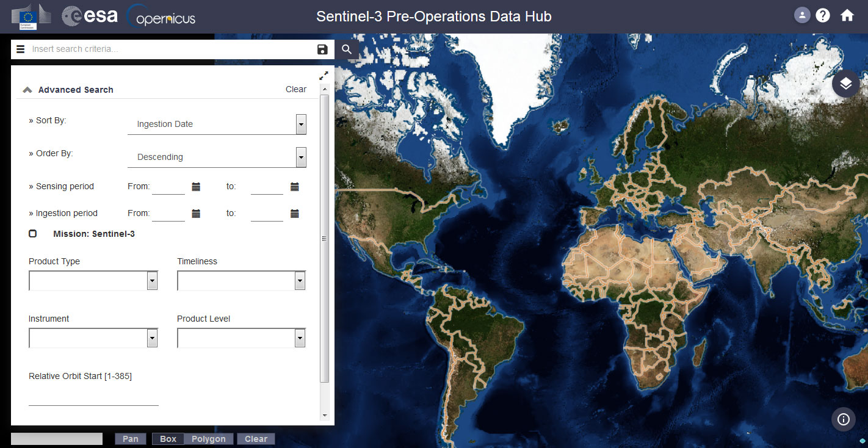The height and width of the screenshot is (448, 868).
Task: Expand the search panel to fullscreen
Action: 324,76
